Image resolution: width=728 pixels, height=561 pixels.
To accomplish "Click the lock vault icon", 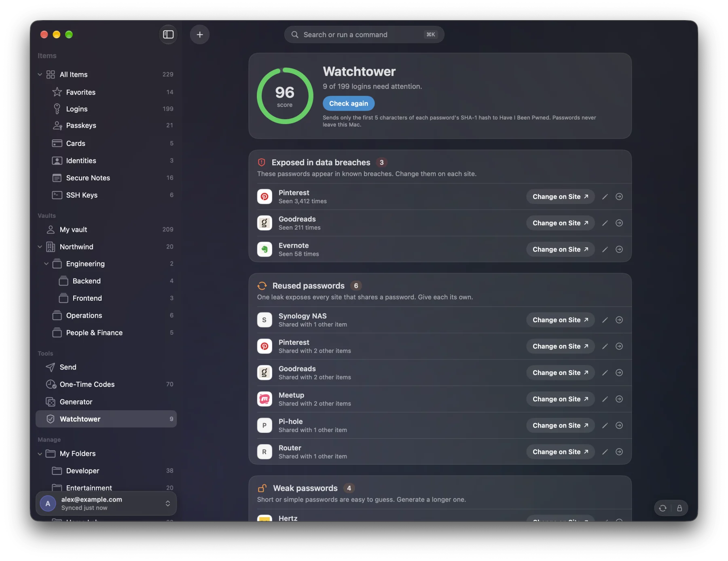I will click(x=679, y=508).
